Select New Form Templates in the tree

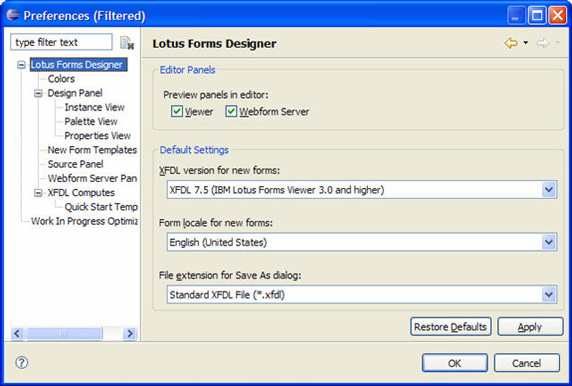(92, 150)
